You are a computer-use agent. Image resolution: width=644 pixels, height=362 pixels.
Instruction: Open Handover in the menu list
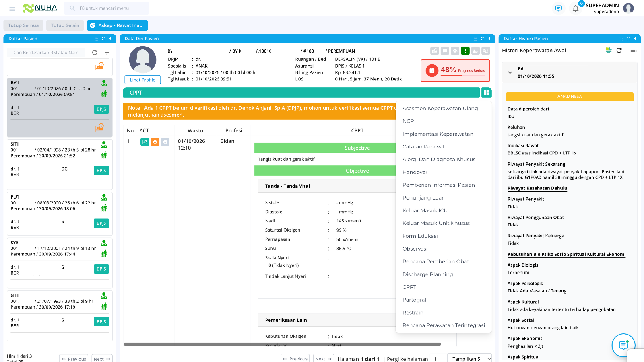click(x=415, y=172)
